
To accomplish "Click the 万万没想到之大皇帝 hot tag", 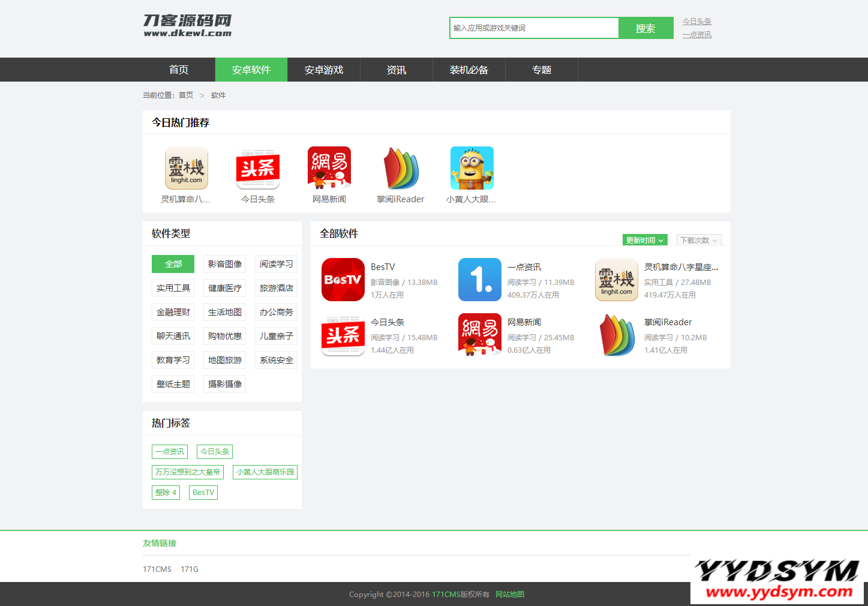I will [x=188, y=472].
